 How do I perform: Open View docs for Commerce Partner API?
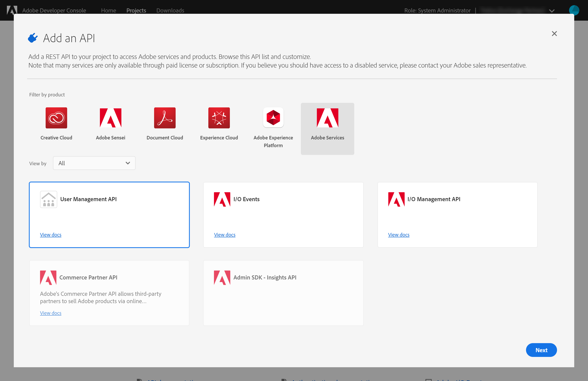tap(51, 313)
